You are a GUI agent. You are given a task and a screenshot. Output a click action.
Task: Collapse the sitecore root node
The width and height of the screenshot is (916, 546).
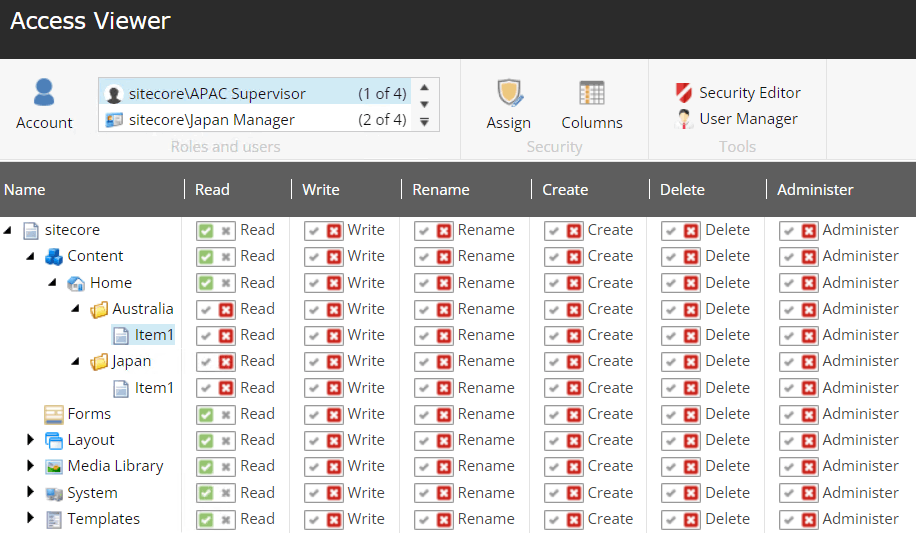[x=8, y=231]
